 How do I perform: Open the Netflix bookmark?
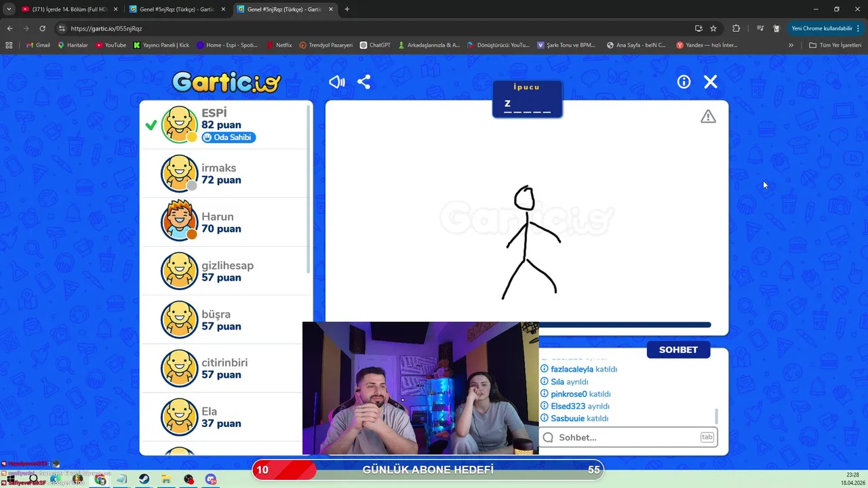279,45
